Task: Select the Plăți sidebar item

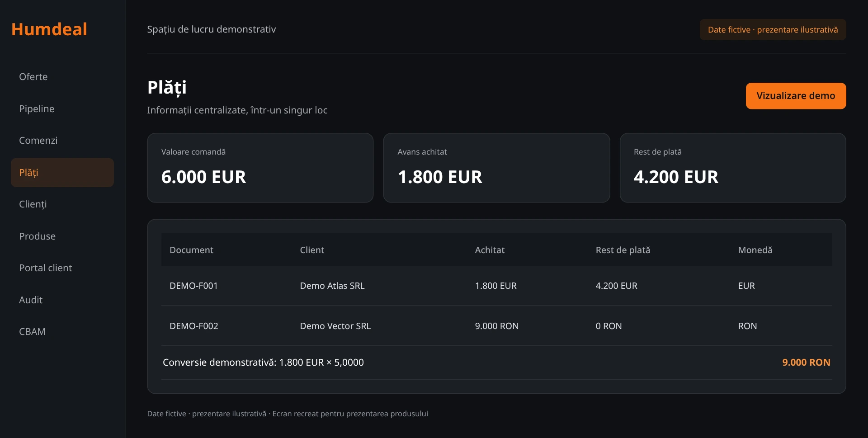Action: (x=62, y=173)
